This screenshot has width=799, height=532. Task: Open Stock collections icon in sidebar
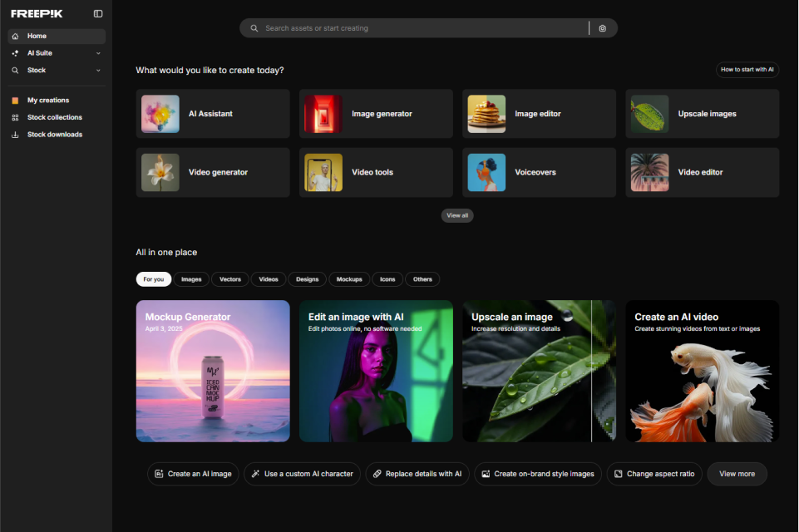click(x=15, y=117)
